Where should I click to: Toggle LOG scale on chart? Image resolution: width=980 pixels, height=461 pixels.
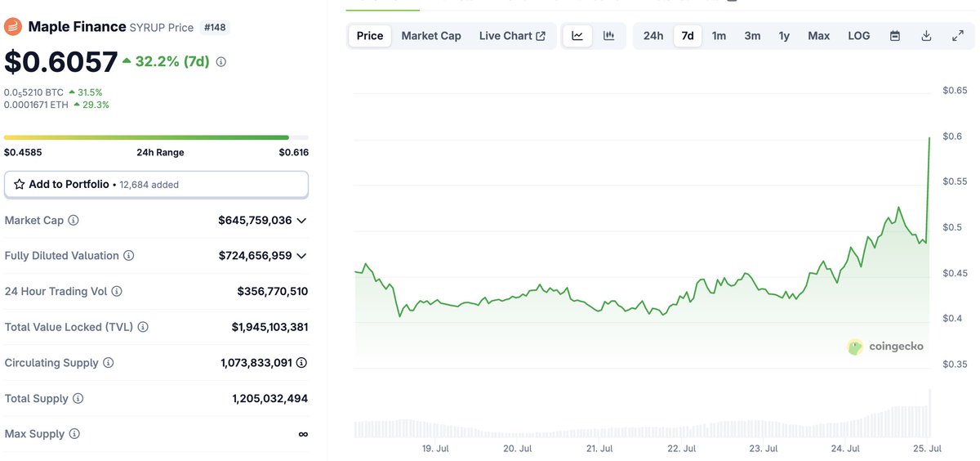pos(859,36)
